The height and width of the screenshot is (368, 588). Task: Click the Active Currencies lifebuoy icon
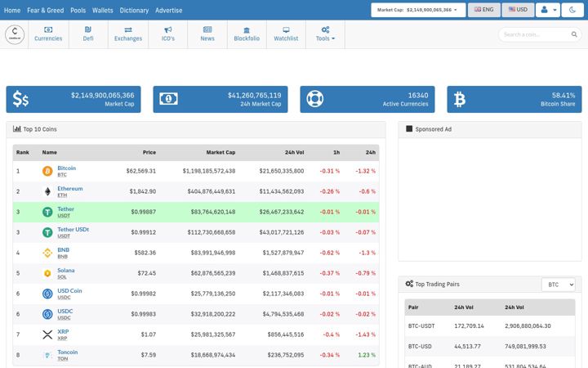click(314, 99)
